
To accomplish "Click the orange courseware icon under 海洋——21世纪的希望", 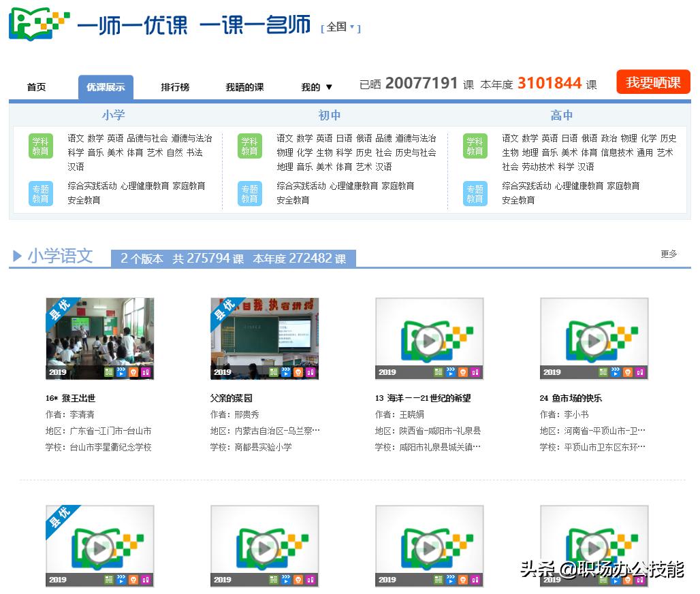I will (462, 372).
